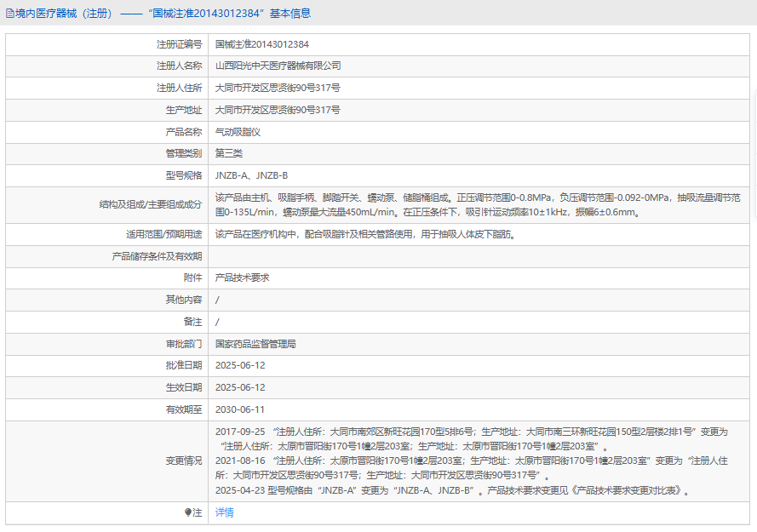Click the 2017-09-25 change record entry
This screenshot has width=757, height=532.
[x=240, y=432]
